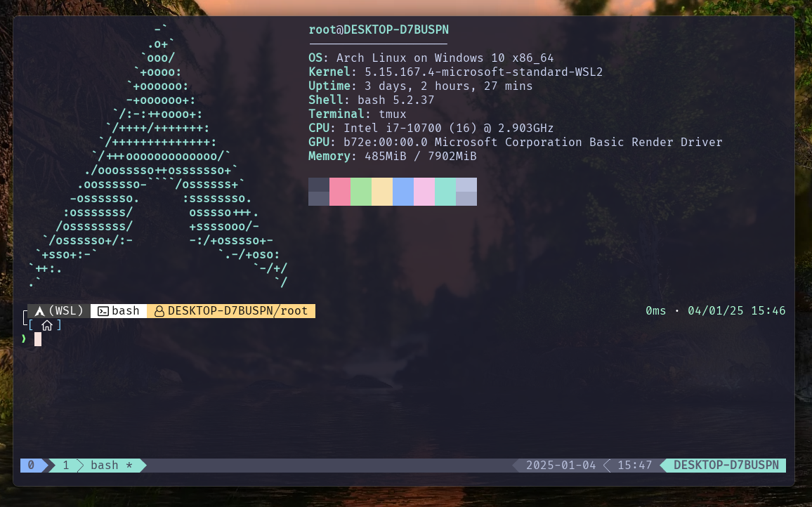Click the 15:47 time in status bar

(635, 466)
